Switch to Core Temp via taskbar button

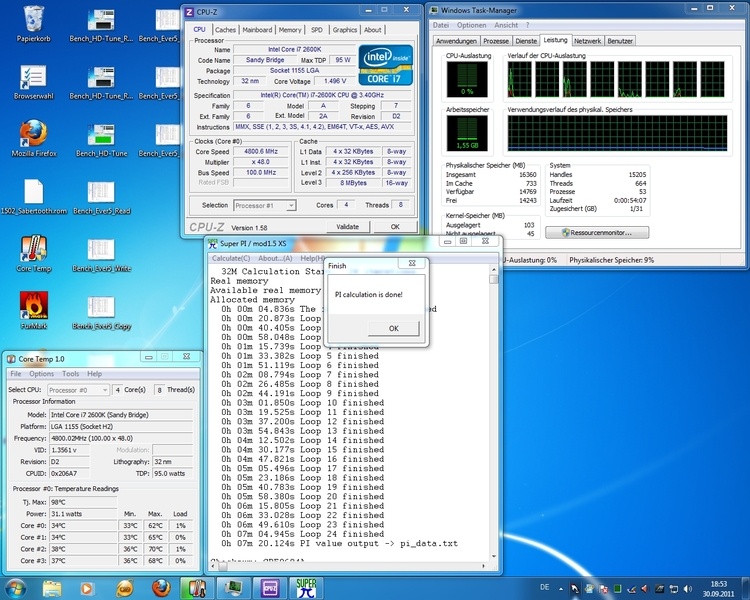[197, 589]
